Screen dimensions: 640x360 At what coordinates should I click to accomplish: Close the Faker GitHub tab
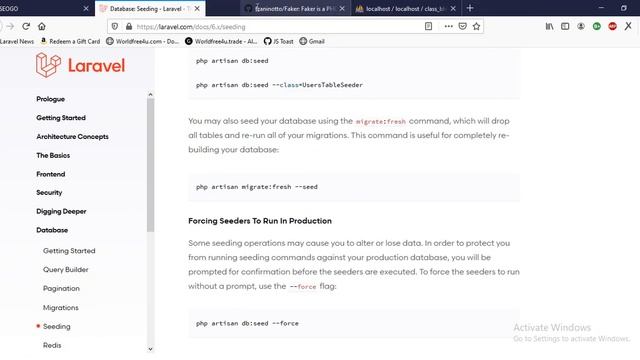[x=342, y=8]
